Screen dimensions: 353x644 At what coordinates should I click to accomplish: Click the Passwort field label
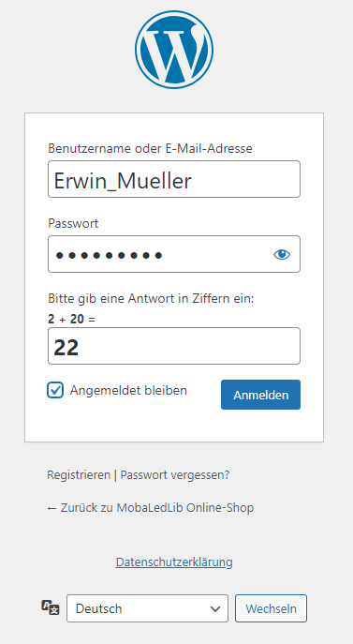(73, 223)
